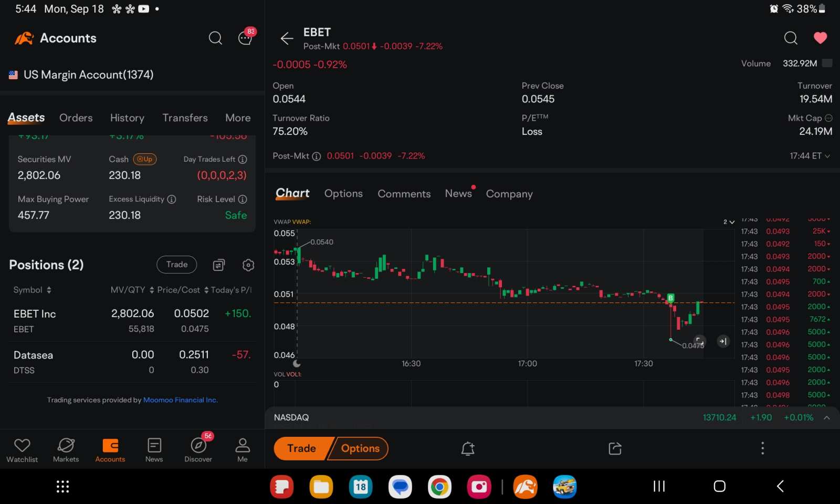Toggle night session moon icon on chart
This screenshot has width=840, height=504.
coord(297,363)
